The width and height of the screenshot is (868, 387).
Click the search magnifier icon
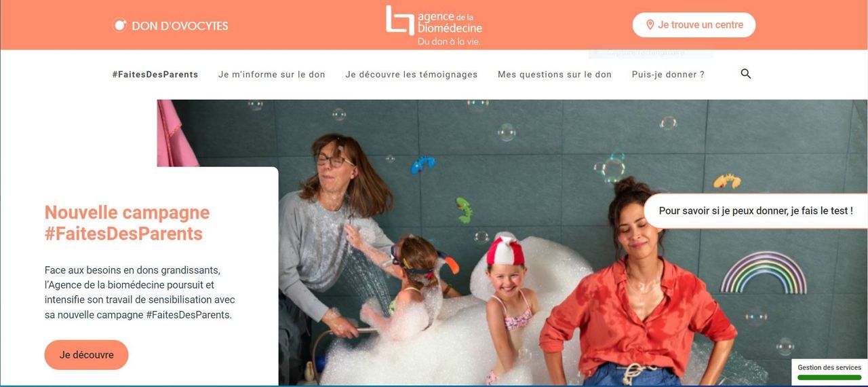746,74
